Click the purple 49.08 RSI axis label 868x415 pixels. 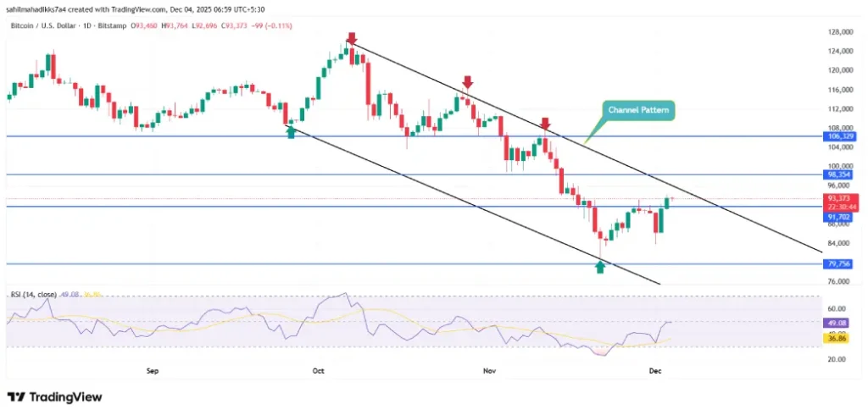tap(837, 323)
